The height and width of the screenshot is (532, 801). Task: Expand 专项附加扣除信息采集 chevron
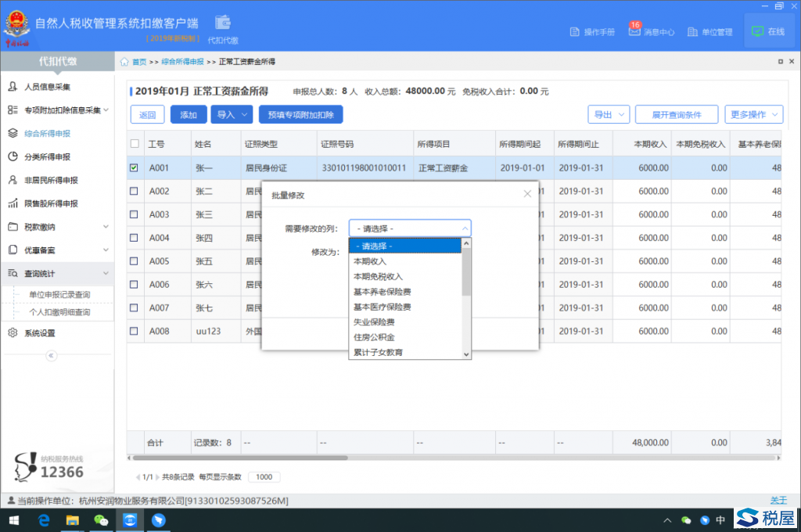pos(106,110)
